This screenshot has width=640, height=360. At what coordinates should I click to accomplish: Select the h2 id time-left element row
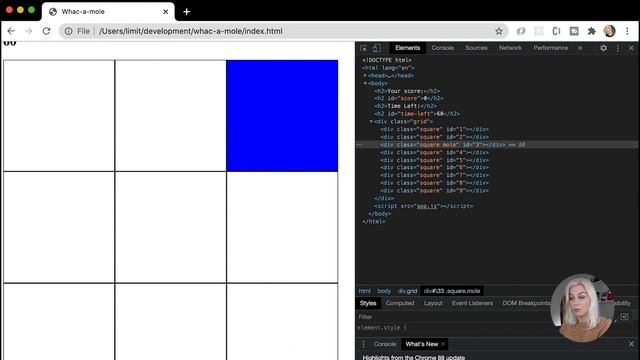click(x=497, y=114)
